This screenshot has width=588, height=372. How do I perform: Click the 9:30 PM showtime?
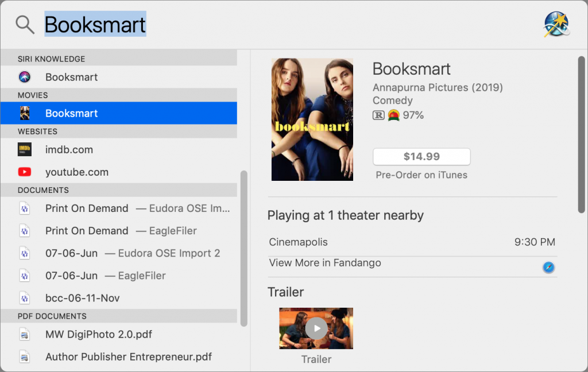pyautogui.click(x=535, y=242)
